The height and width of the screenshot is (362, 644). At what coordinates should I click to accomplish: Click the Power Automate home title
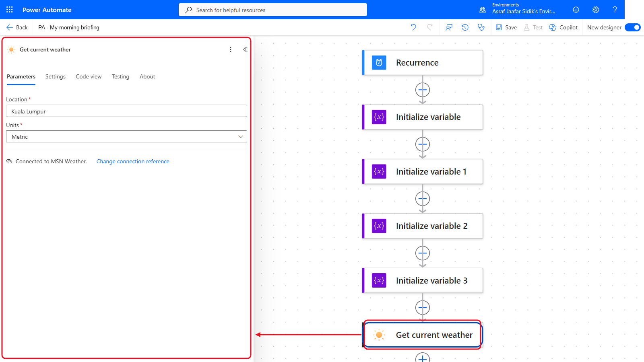(x=47, y=10)
